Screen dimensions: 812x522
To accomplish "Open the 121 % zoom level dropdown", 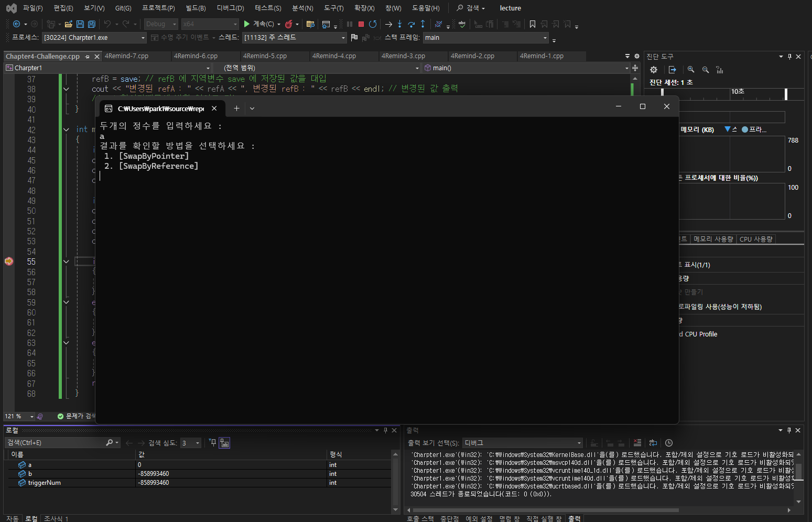I will [x=19, y=416].
